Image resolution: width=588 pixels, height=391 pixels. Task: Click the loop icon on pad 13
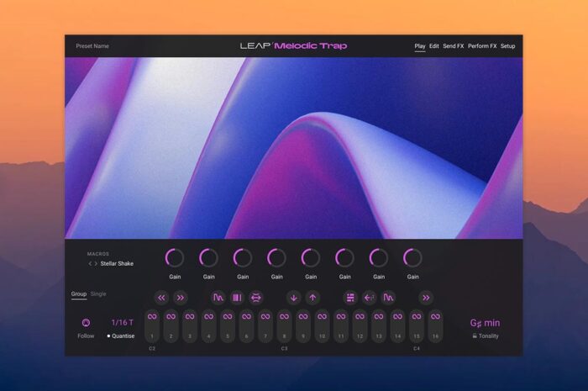379,317
